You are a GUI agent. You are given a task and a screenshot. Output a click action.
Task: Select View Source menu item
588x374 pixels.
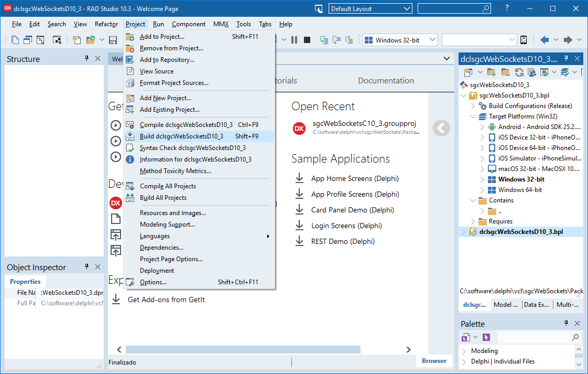pyautogui.click(x=199, y=71)
